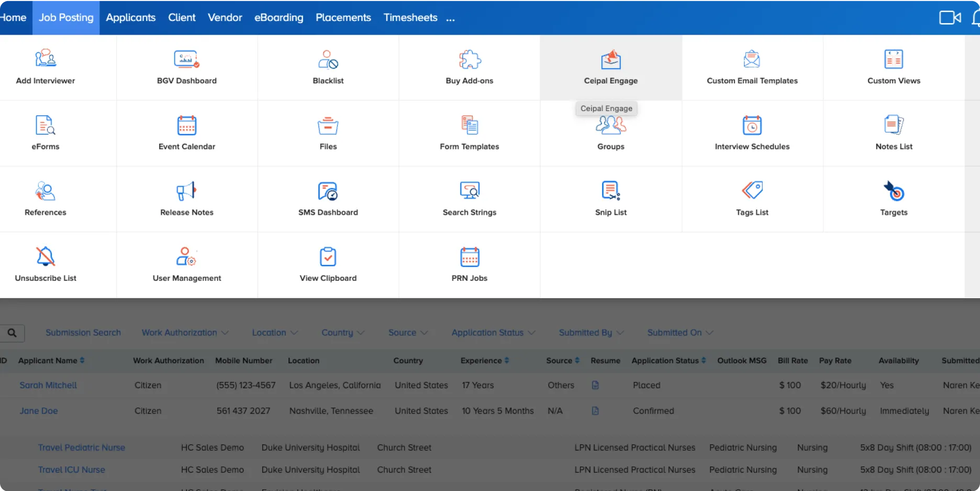Expand the Source filter dropdown
The image size is (980, 491).
click(408, 333)
